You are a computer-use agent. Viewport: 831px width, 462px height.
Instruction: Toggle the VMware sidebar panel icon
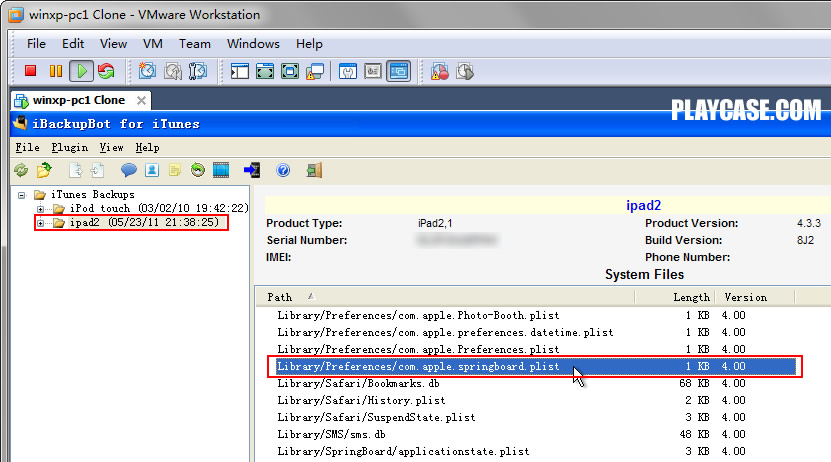pyautogui.click(x=240, y=71)
